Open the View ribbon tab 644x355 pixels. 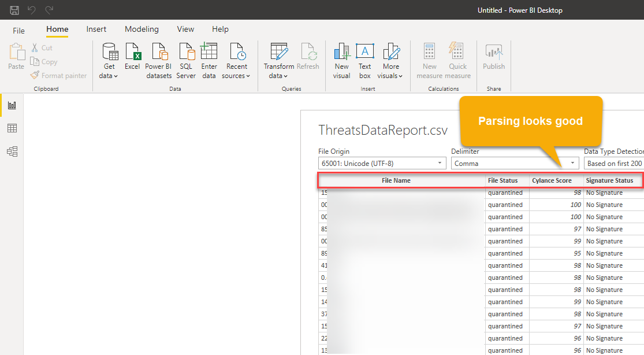185,29
